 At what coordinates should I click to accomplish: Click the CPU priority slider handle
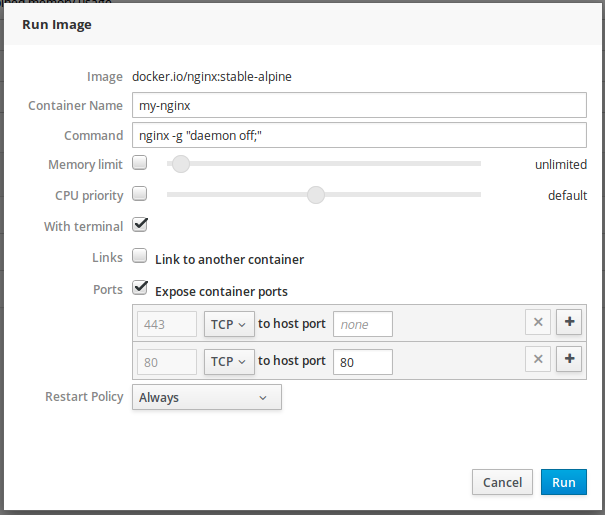click(316, 195)
